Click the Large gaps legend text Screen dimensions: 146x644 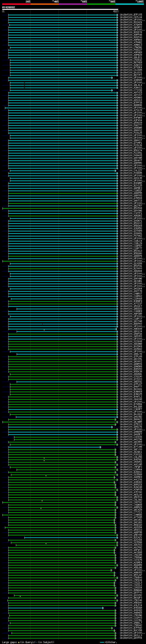point(10,642)
